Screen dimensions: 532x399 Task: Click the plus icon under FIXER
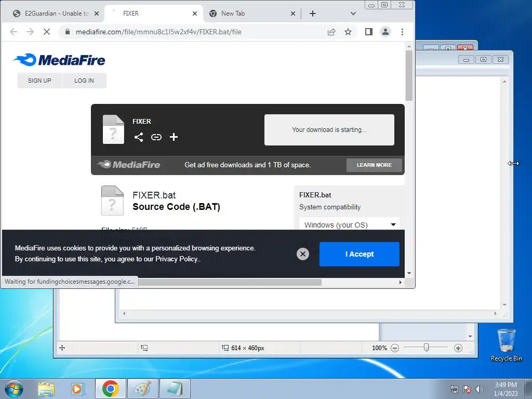point(174,137)
